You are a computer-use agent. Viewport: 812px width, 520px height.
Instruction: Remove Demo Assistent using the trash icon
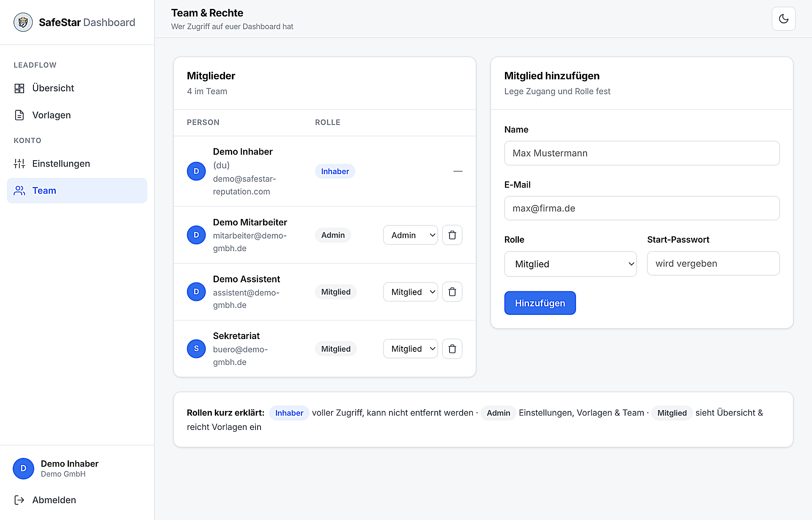point(452,292)
